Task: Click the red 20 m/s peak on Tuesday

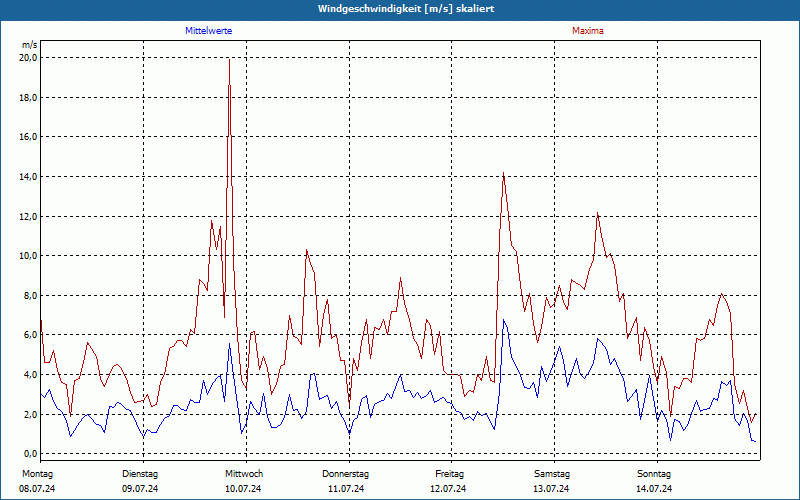Action: point(230,60)
